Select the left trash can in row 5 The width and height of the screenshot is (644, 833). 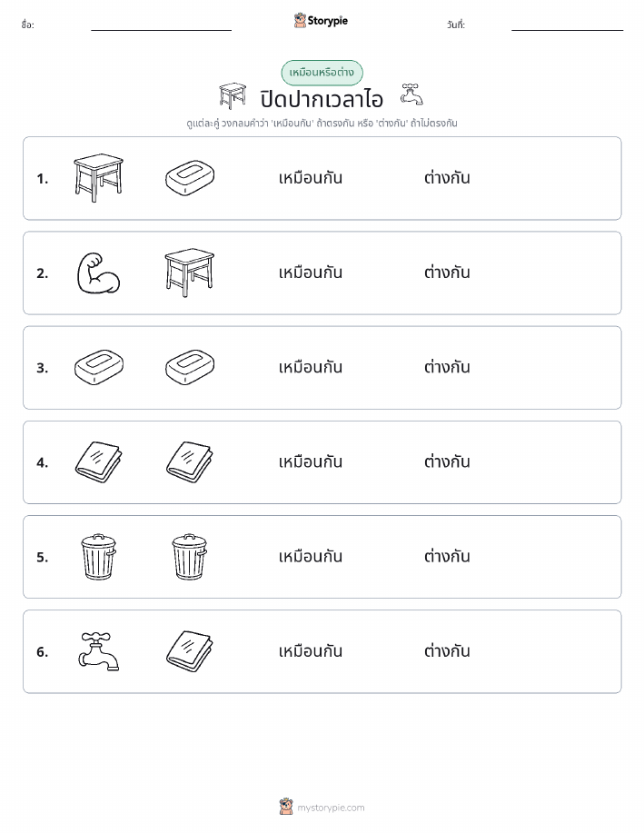(98, 557)
